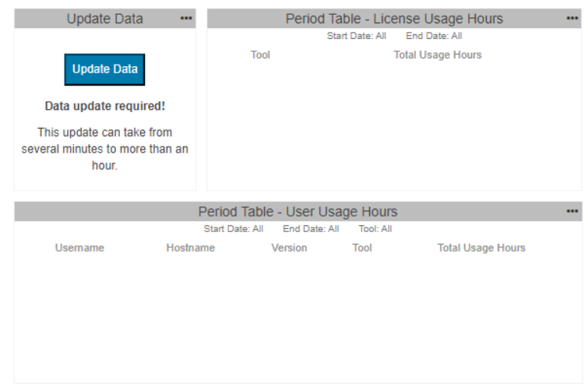Sort License Usage table by Total Usage Hours
588x384 pixels.
click(x=437, y=55)
